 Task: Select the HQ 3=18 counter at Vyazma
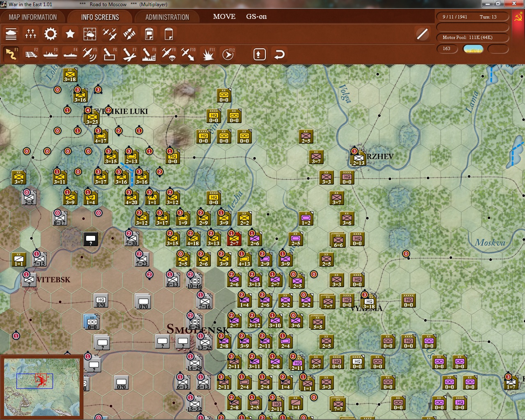pos(368,301)
